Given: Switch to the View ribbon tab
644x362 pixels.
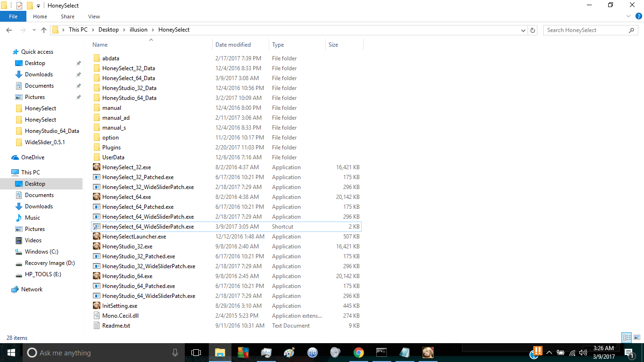Looking at the screenshot, I should point(94,16).
